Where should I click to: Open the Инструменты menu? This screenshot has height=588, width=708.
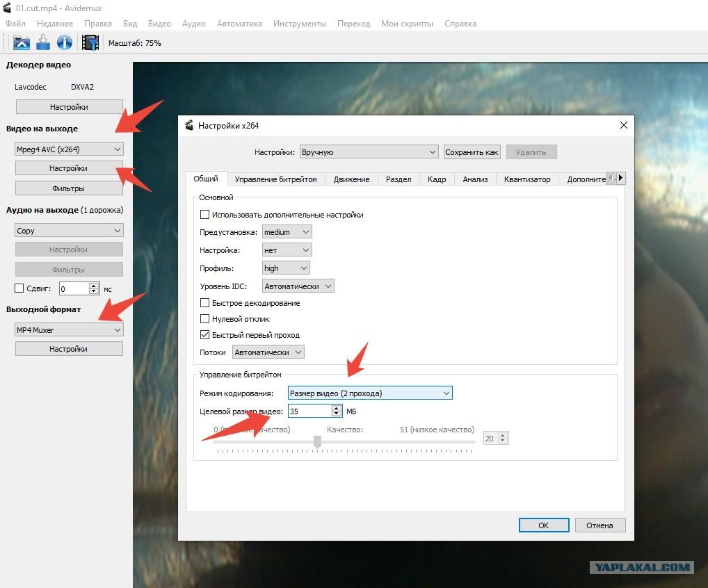[299, 24]
